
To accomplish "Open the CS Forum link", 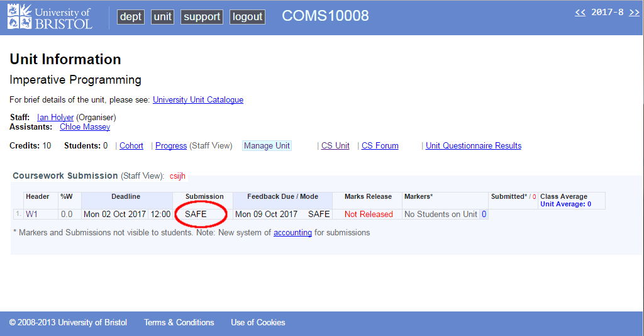I will pos(380,146).
